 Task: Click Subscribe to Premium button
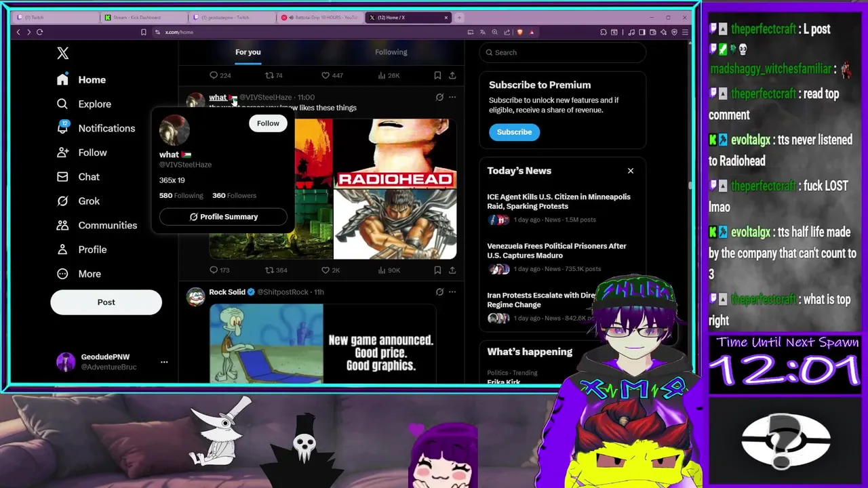(514, 132)
